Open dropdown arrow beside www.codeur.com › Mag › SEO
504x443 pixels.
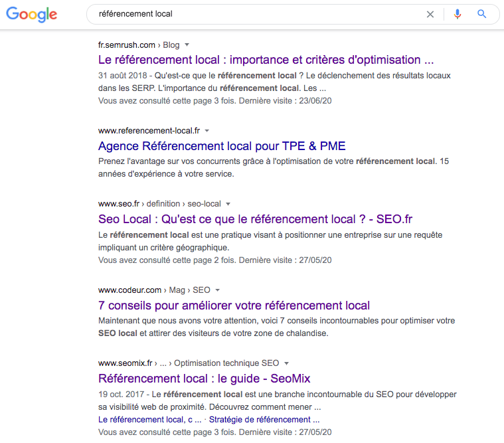(217, 290)
